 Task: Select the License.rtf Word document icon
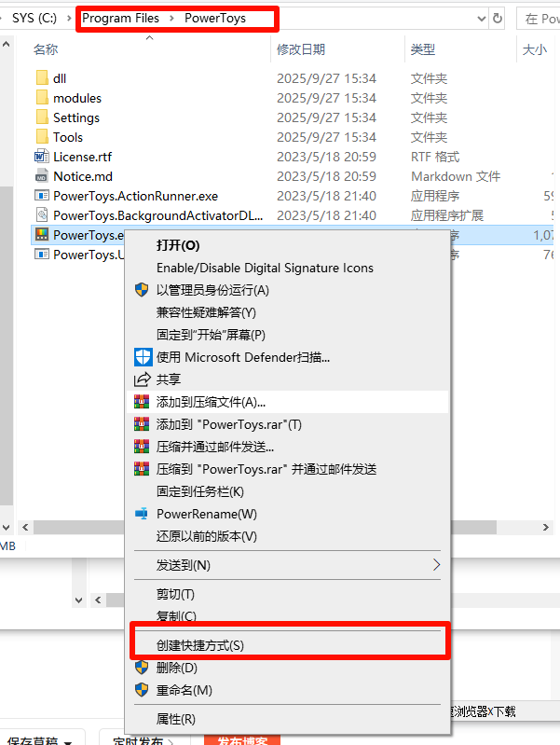[42, 157]
